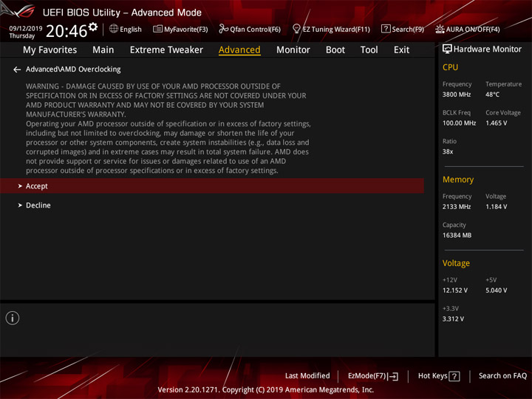Go to the Exit tab

pos(401,50)
